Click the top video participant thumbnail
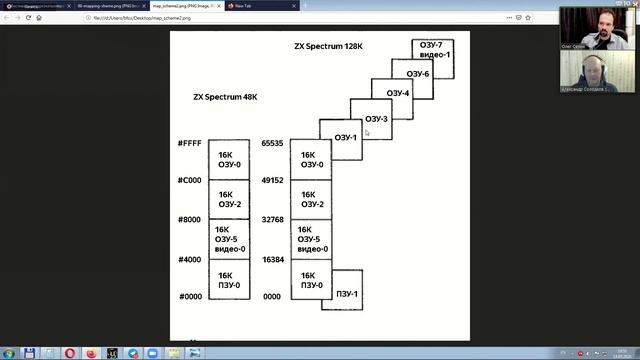Viewport: 640px width, 360px height. tap(597, 29)
